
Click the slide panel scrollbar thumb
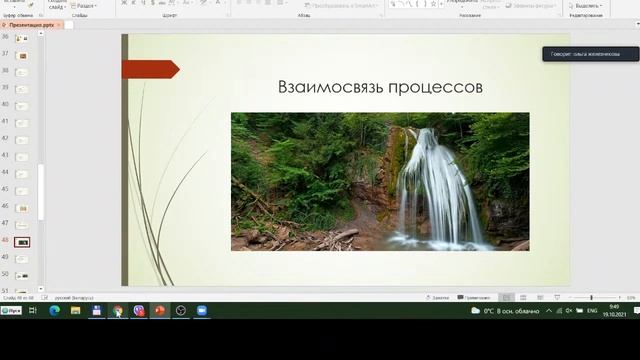tap(41, 192)
